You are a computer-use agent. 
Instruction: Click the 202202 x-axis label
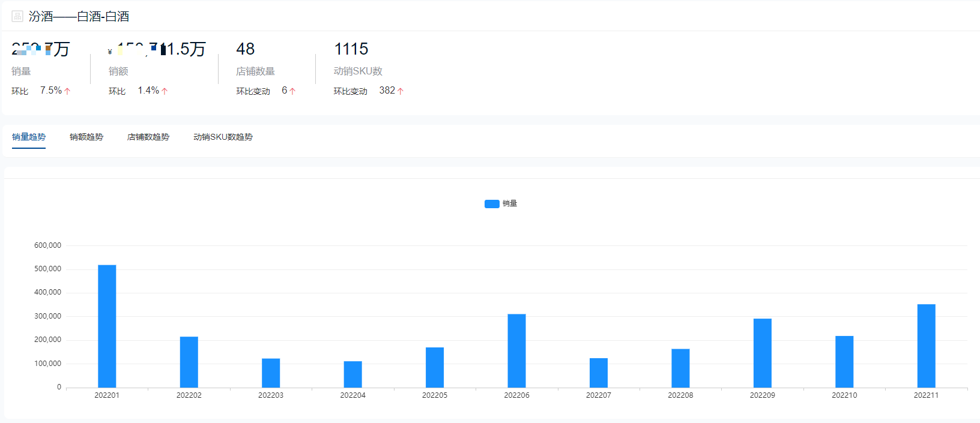[189, 395]
